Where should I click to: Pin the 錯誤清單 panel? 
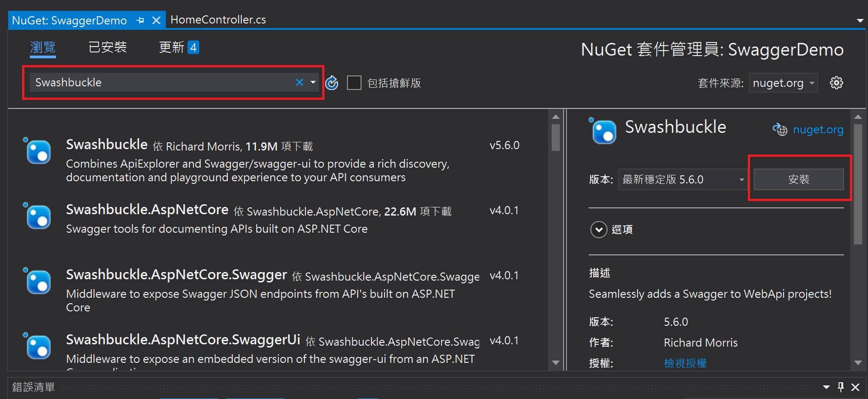(x=840, y=387)
